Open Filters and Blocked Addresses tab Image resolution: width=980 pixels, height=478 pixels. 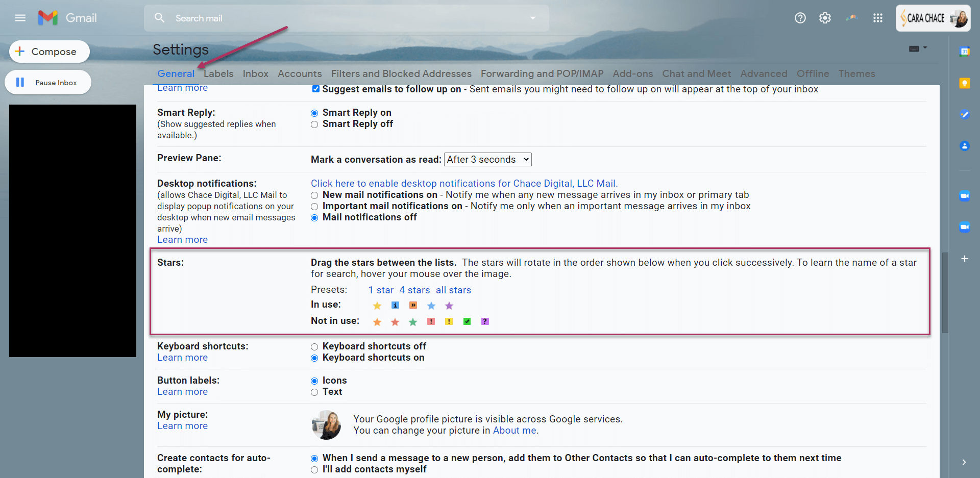pos(401,73)
